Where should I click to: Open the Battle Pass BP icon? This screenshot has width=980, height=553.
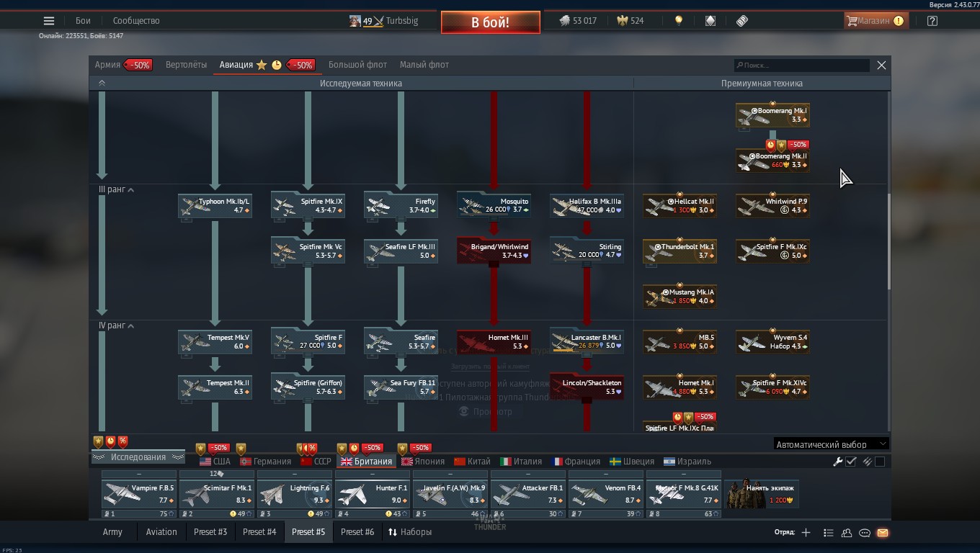[x=742, y=21]
